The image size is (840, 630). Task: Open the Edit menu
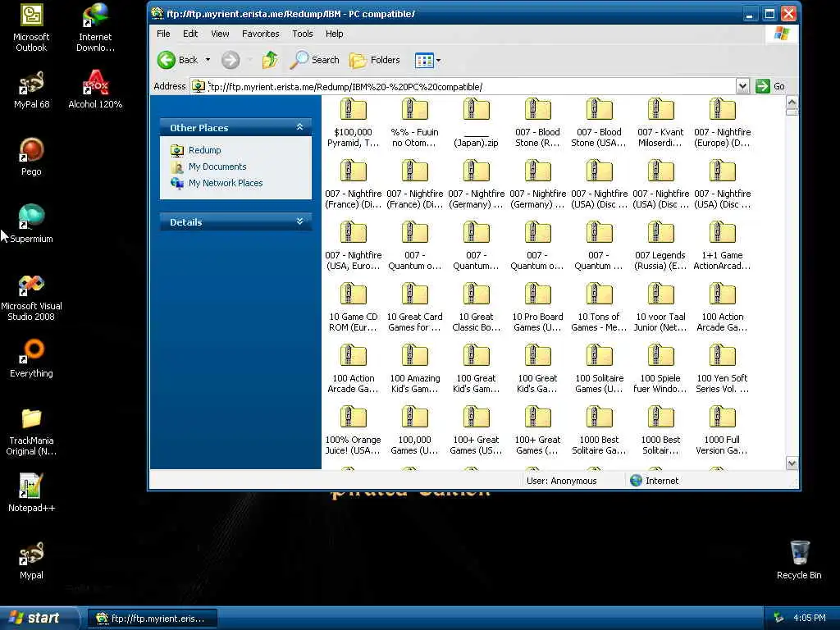click(x=190, y=34)
